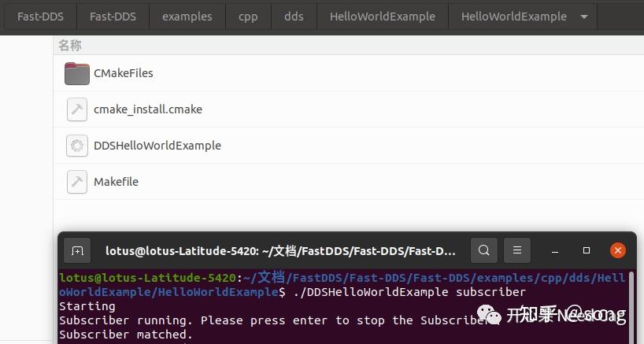This screenshot has width=644, height=344.
Task: Open terminal search
Action: pos(484,251)
